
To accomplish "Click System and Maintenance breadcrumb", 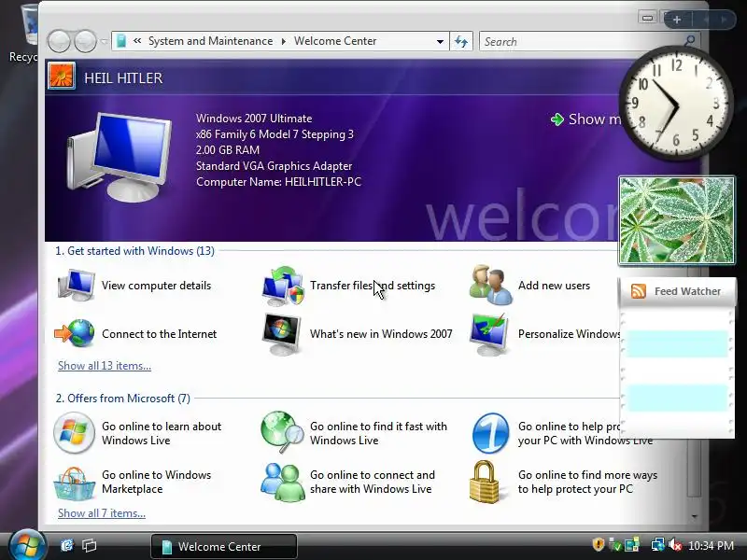I will pyautogui.click(x=211, y=41).
